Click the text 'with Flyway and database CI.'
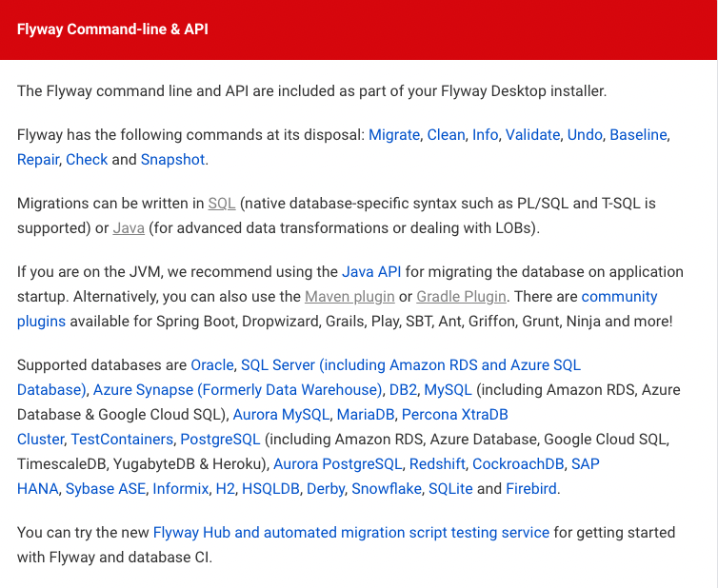Image resolution: width=718 pixels, height=588 pixels. coord(114,558)
